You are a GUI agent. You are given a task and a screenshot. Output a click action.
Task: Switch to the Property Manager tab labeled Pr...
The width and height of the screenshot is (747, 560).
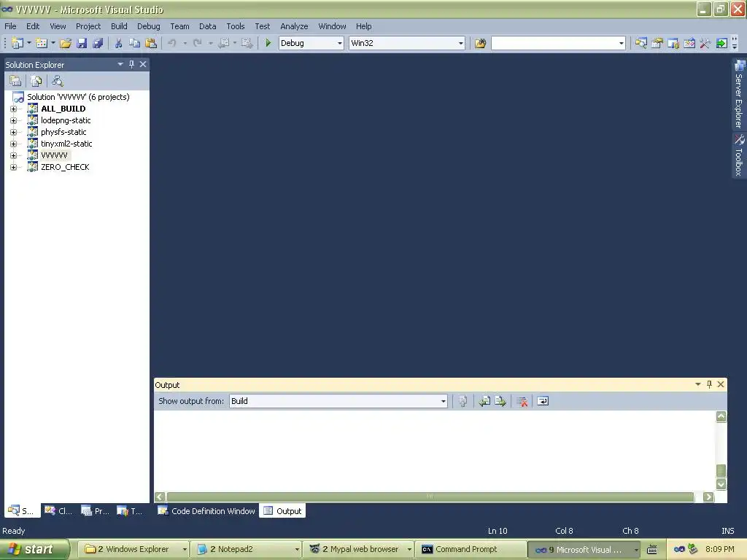pos(95,511)
